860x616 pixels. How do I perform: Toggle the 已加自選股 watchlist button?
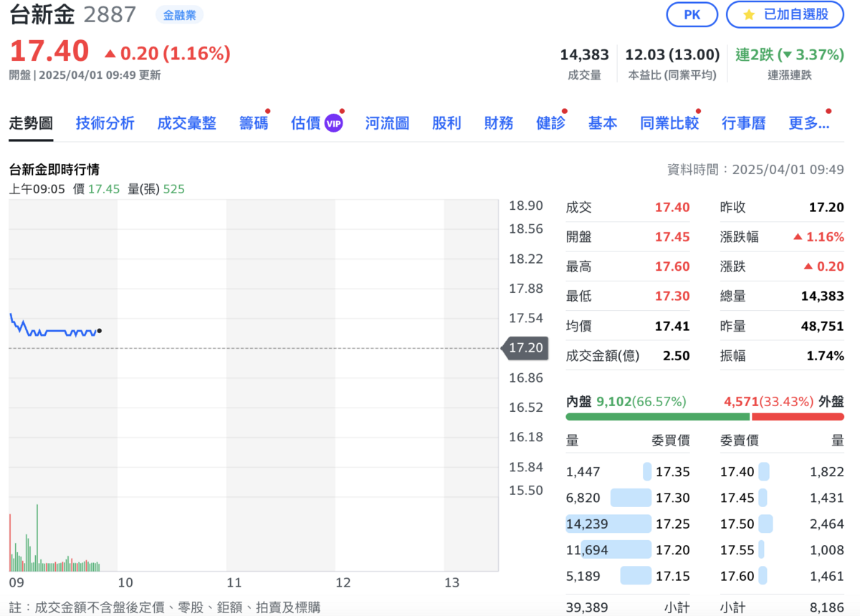click(785, 14)
